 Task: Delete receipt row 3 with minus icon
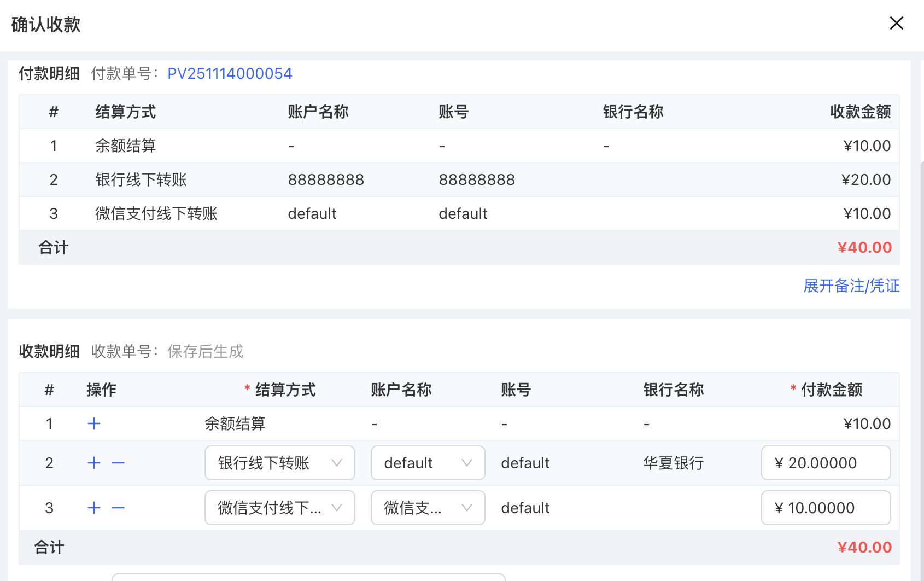pos(118,508)
